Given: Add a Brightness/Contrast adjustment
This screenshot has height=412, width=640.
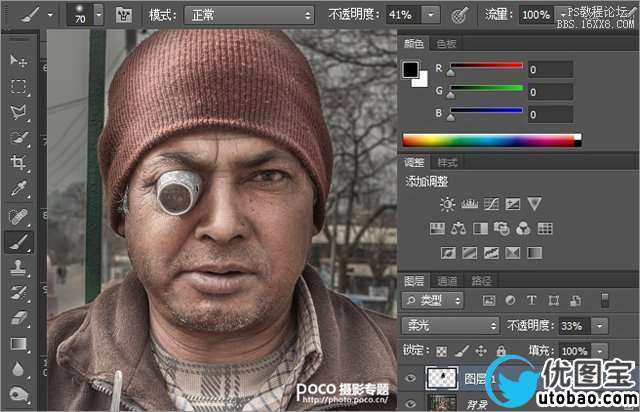Looking at the screenshot, I should [446, 204].
